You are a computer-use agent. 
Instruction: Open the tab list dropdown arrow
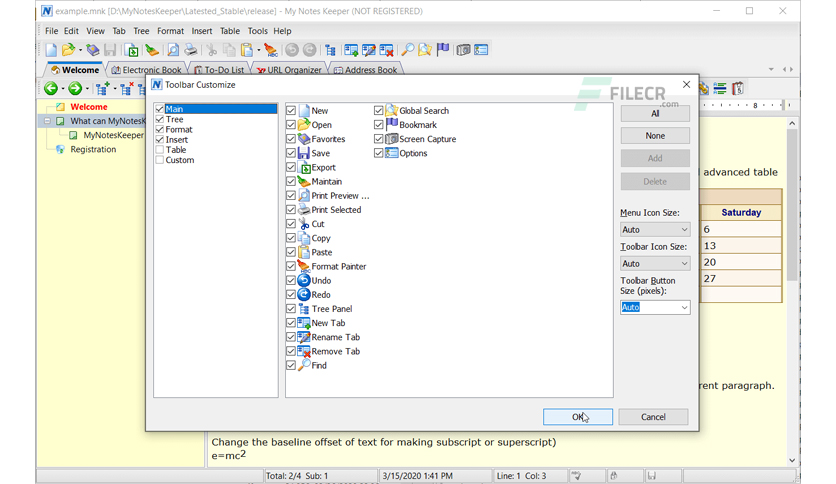point(771,69)
